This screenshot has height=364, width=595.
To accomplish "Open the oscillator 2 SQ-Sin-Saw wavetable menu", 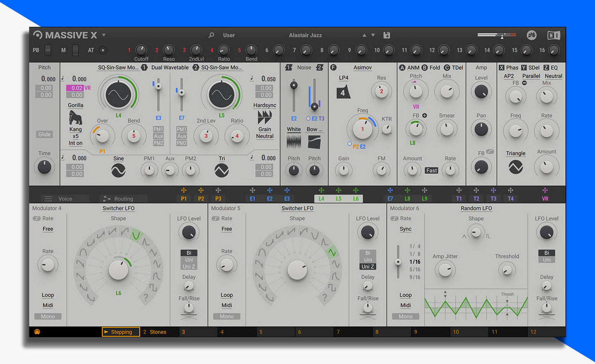I will [x=221, y=67].
